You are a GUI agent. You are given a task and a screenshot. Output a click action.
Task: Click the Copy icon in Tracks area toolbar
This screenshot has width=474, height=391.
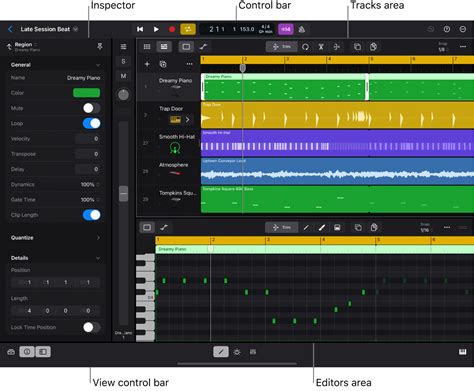(x=357, y=47)
